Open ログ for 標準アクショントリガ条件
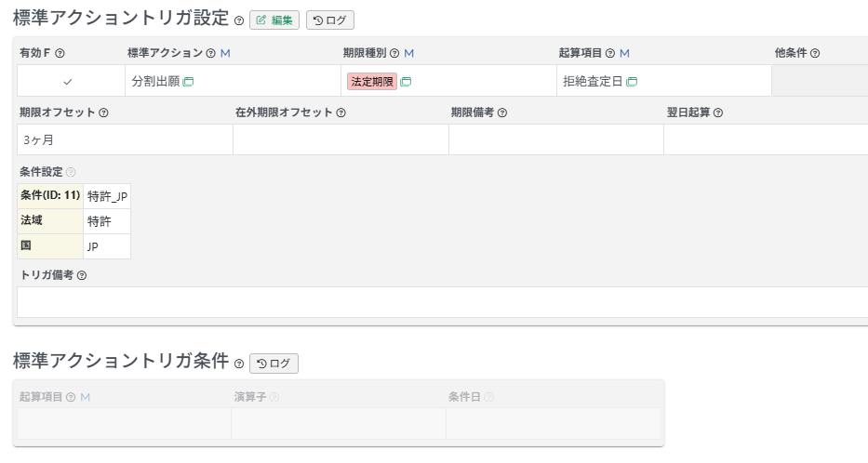 pyautogui.click(x=274, y=364)
